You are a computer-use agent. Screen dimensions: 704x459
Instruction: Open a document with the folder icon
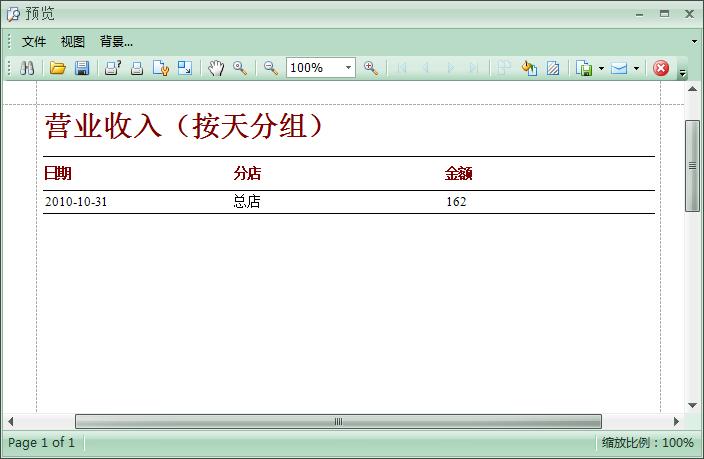coord(57,68)
